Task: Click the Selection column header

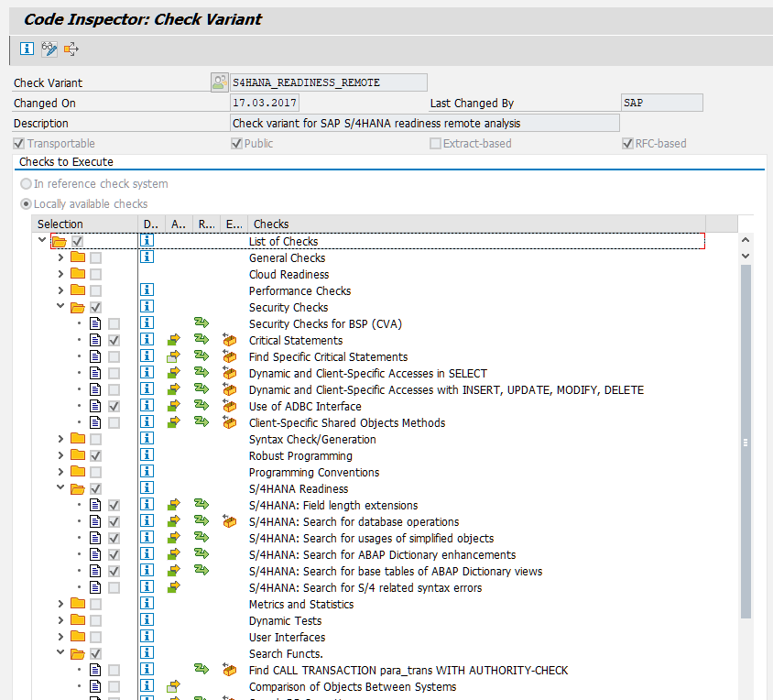Action: click(85, 224)
